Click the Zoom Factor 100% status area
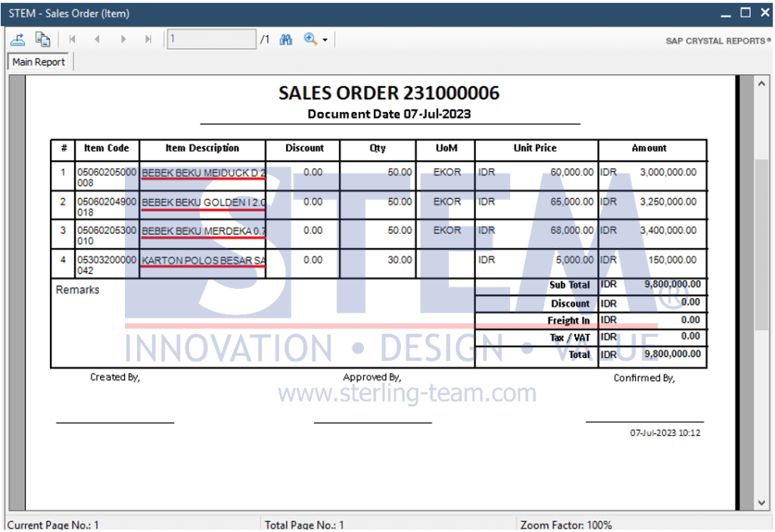The height and width of the screenshot is (532, 775). 565,524
